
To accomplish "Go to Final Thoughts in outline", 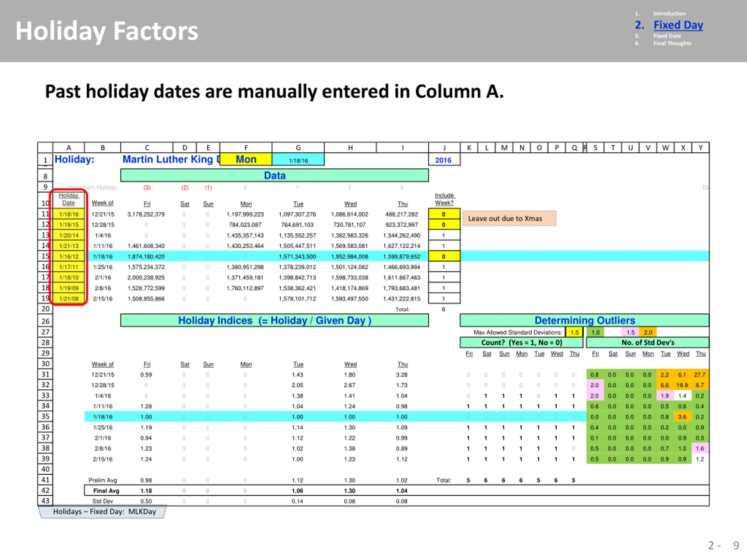I will (672, 43).
